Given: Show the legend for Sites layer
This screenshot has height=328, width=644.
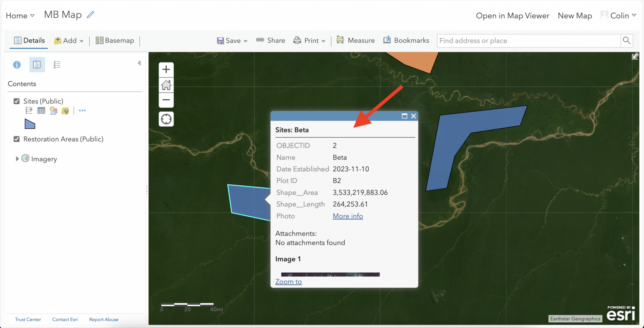Looking at the screenshot, I should click(29, 110).
